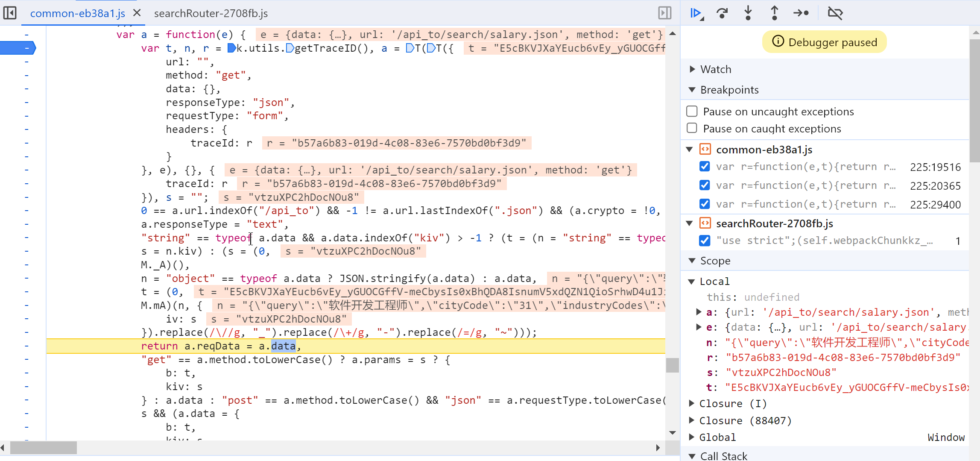The height and width of the screenshot is (461, 980).
Task: Collapse common-eb38a1.js breakpoint group
Action: (690, 149)
